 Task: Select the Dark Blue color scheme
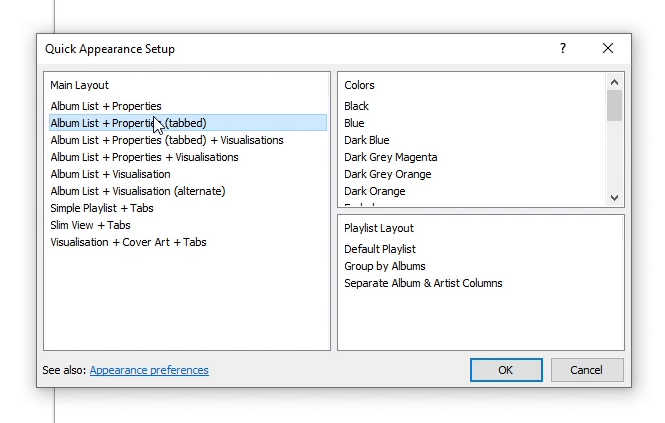367,140
